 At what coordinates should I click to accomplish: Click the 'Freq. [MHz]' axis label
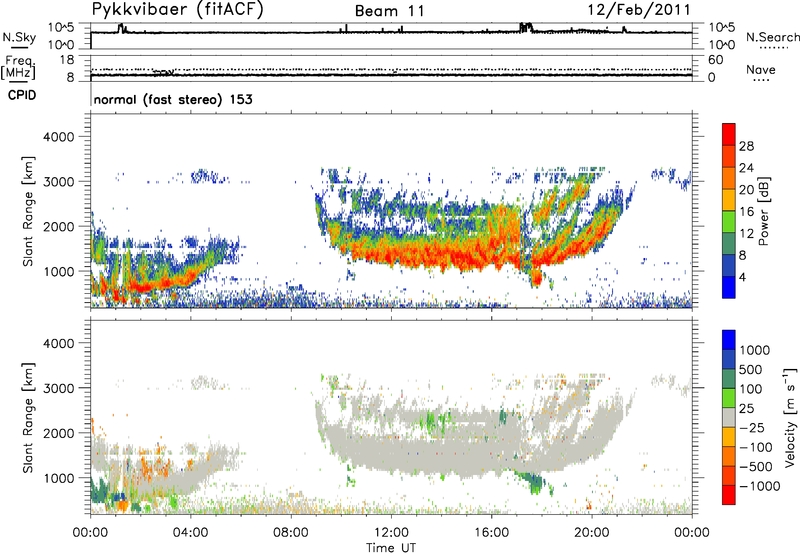point(19,68)
